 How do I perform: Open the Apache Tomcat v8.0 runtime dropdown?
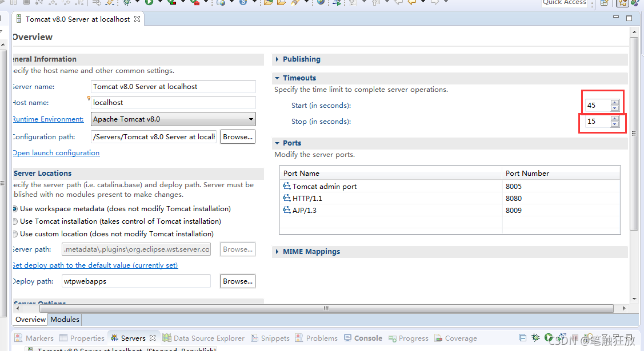(x=173, y=119)
